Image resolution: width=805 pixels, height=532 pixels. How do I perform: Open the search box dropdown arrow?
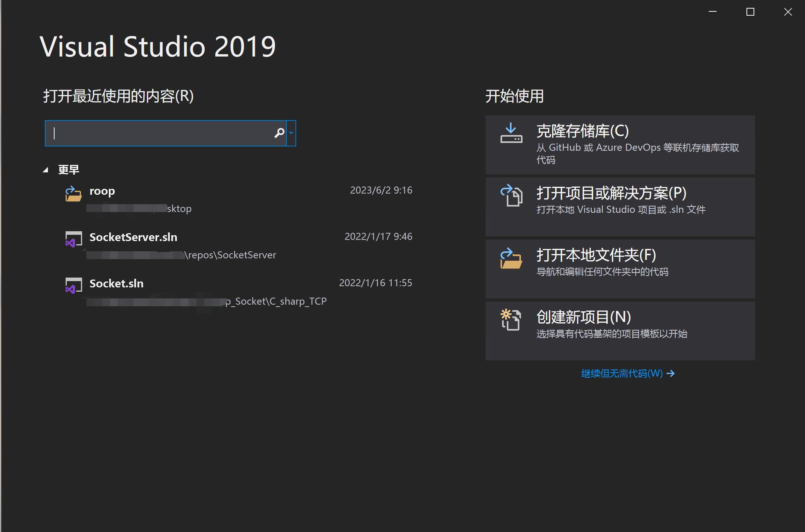[x=291, y=133]
